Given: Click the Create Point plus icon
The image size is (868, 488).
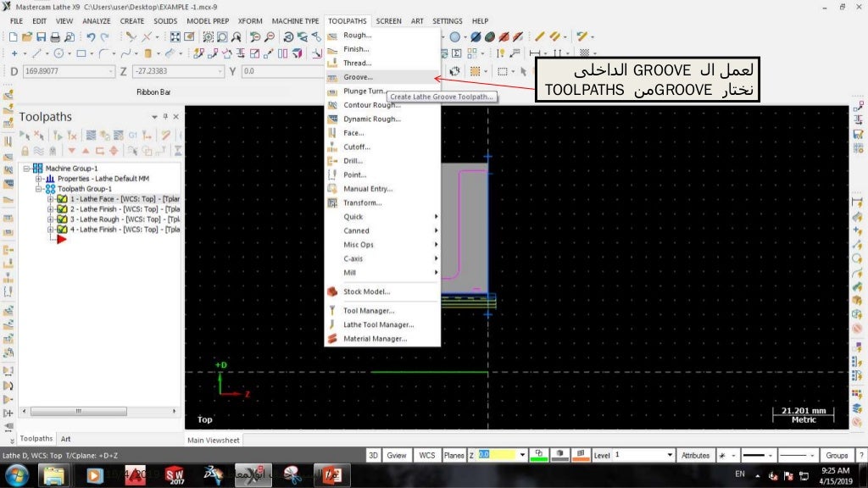Looking at the screenshot, I should (x=14, y=53).
